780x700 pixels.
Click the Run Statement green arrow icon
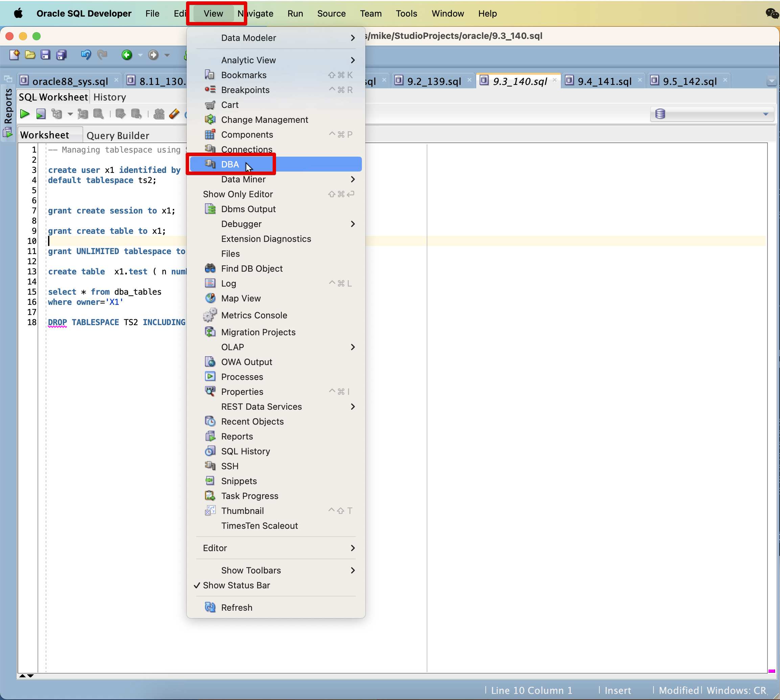pos(25,114)
